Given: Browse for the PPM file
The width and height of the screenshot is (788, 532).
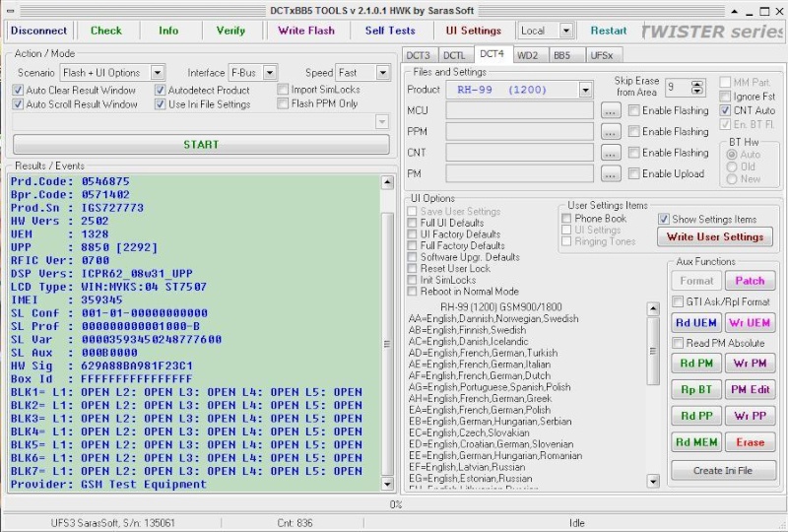Looking at the screenshot, I should coord(610,132).
